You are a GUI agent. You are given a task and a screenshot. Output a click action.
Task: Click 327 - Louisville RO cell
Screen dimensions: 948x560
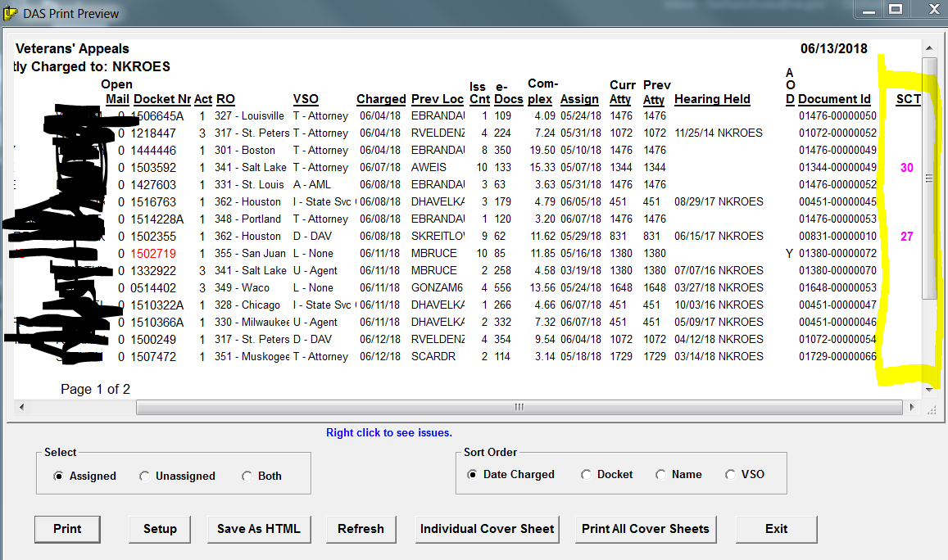click(249, 116)
